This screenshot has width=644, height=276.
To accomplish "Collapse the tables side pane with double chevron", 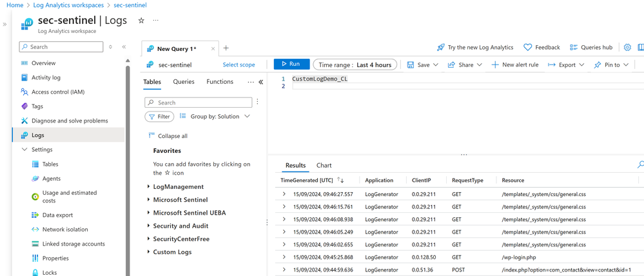I will click(x=260, y=82).
